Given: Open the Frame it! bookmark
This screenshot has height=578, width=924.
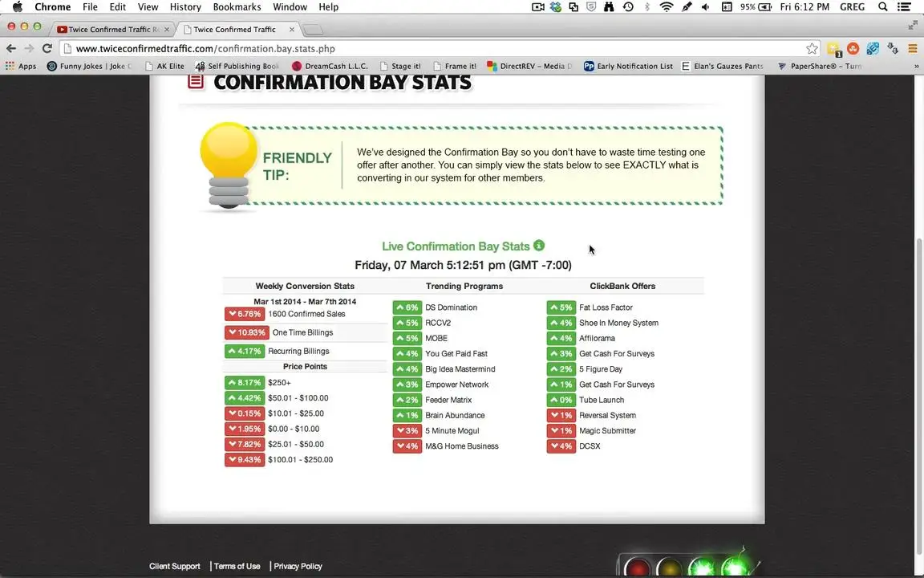Looking at the screenshot, I should pyautogui.click(x=454, y=66).
